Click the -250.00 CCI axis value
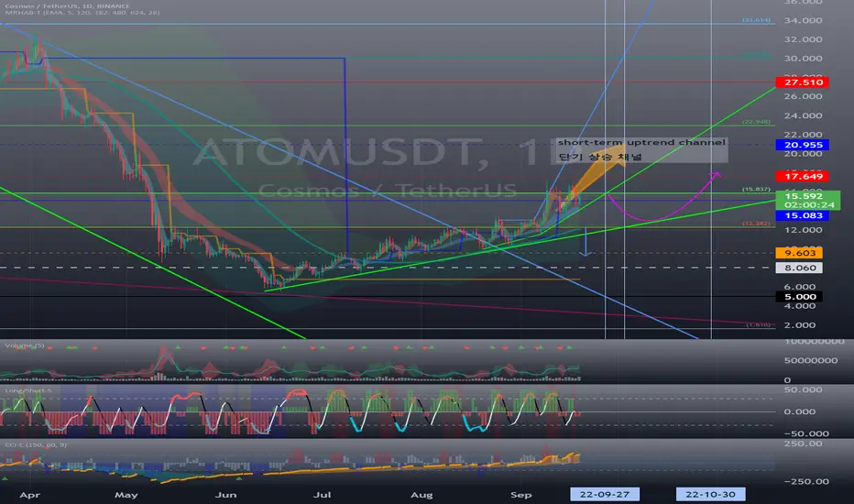854x504 pixels. click(x=806, y=482)
